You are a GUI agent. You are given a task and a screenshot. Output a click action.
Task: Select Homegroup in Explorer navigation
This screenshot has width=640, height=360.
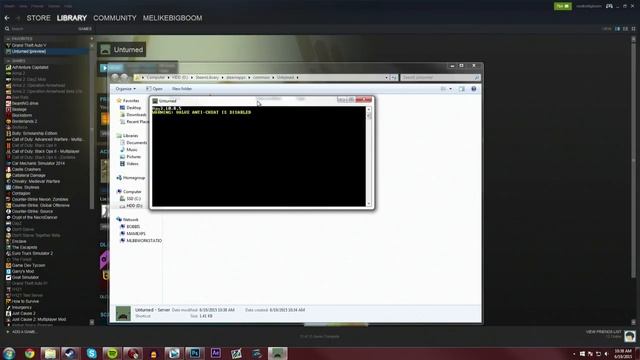(131, 178)
